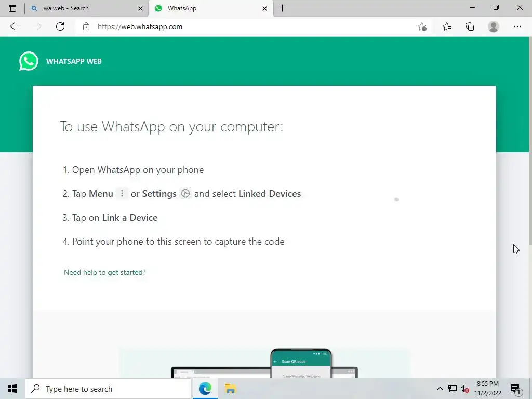Restore down the browser window
The width and height of the screenshot is (532, 399).
[x=496, y=7]
